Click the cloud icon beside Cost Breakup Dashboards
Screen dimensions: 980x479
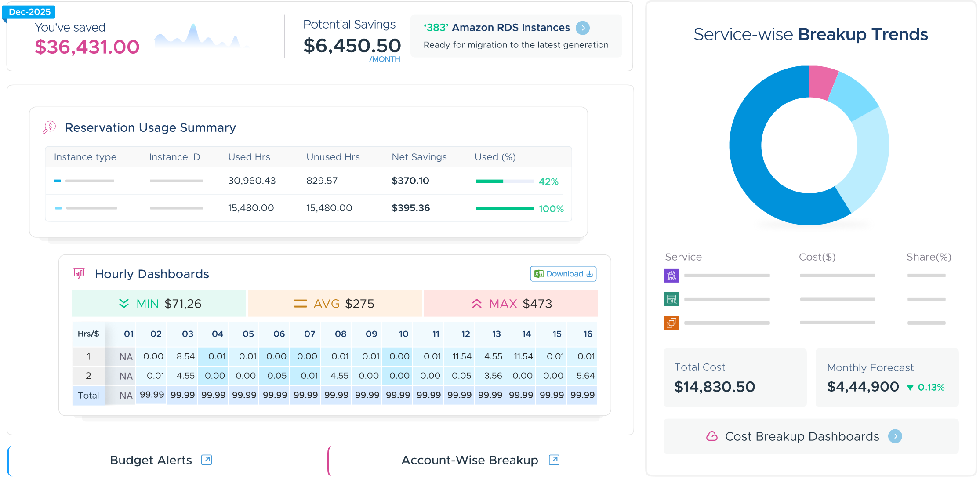[x=711, y=436]
